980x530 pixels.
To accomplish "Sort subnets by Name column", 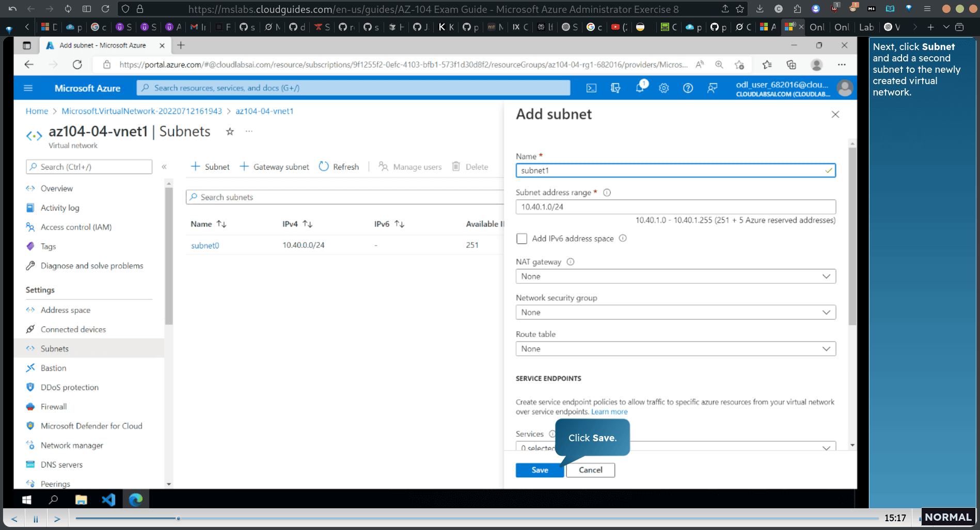I will click(209, 224).
